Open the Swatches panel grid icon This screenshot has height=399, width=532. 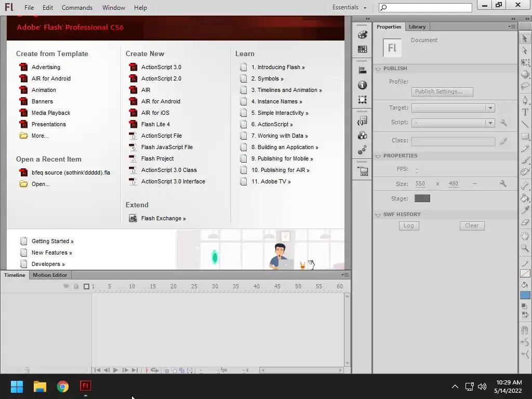[x=362, y=49]
